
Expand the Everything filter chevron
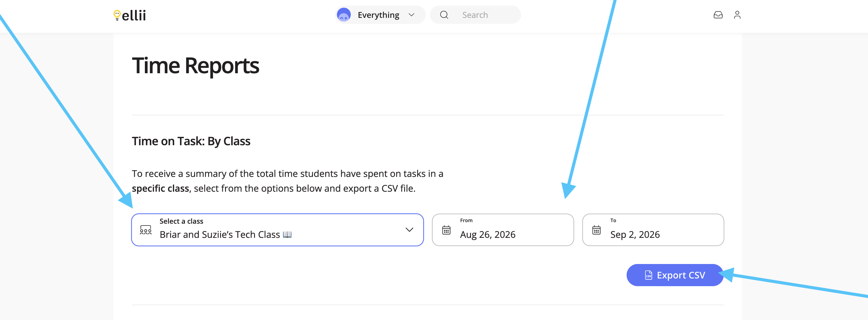point(411,15)
